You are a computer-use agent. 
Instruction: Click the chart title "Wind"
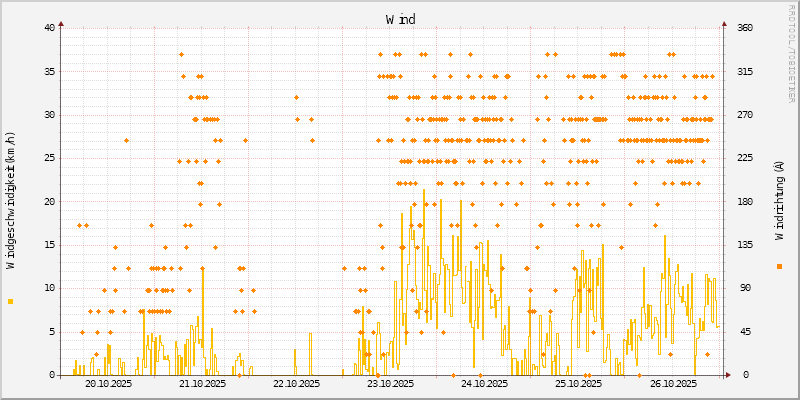coord(400,19)
